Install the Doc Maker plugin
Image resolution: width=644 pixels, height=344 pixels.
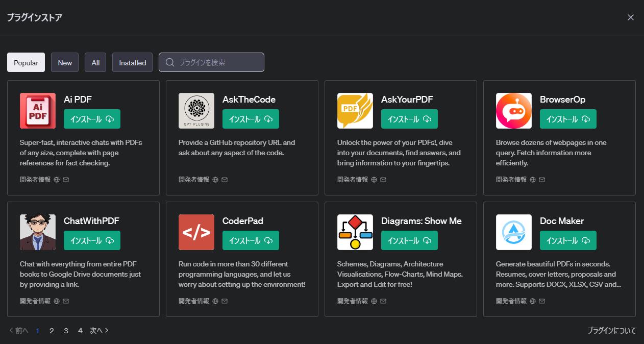click(568, 240)
